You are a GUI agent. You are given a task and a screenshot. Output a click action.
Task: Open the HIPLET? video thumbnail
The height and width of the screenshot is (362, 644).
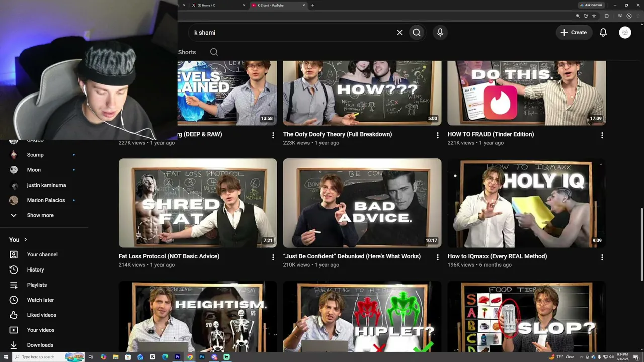(362, 317)
